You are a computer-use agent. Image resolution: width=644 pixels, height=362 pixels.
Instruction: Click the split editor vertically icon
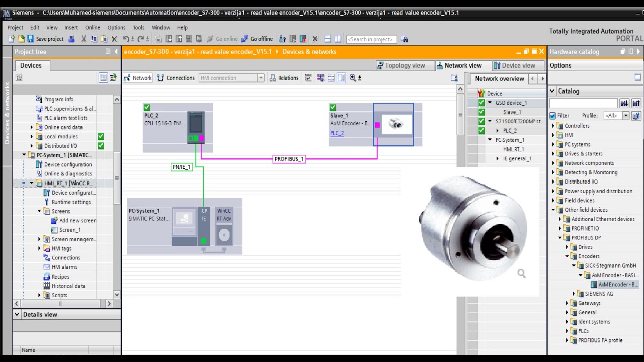point(338,39)
